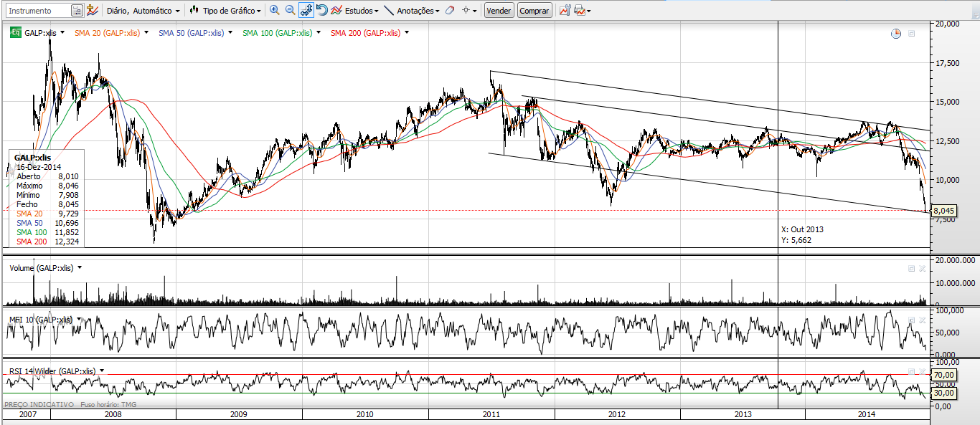This screenshot has width=980, height=425.
Task: Toggle the pan/move chart tool
Action: tap(306, 11)
